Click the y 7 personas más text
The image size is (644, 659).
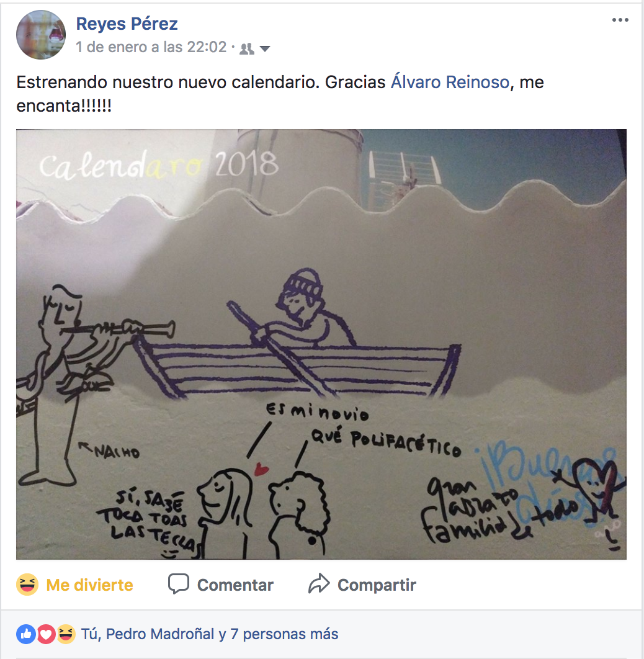pos(279,634)
